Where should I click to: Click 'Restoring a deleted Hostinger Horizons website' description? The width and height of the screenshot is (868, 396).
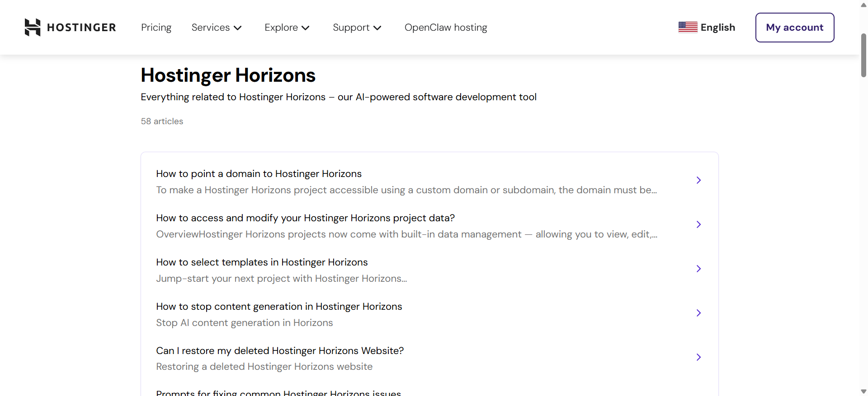[264, 367]
